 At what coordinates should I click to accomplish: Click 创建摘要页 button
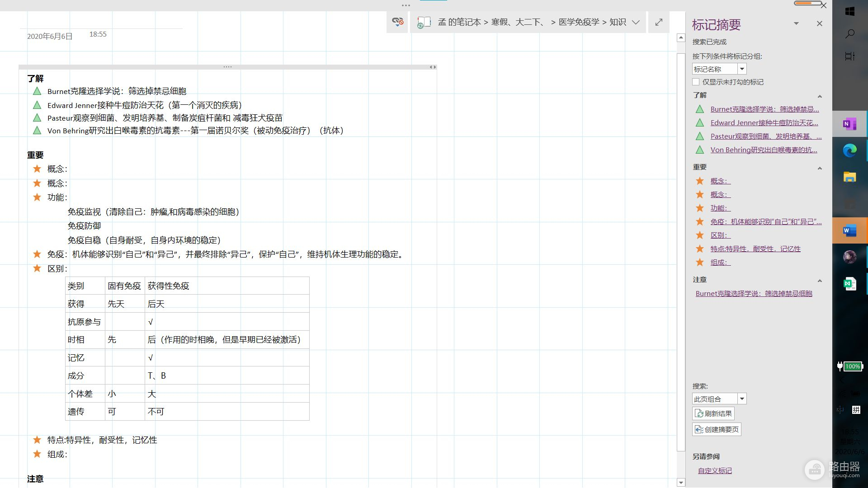717,429
